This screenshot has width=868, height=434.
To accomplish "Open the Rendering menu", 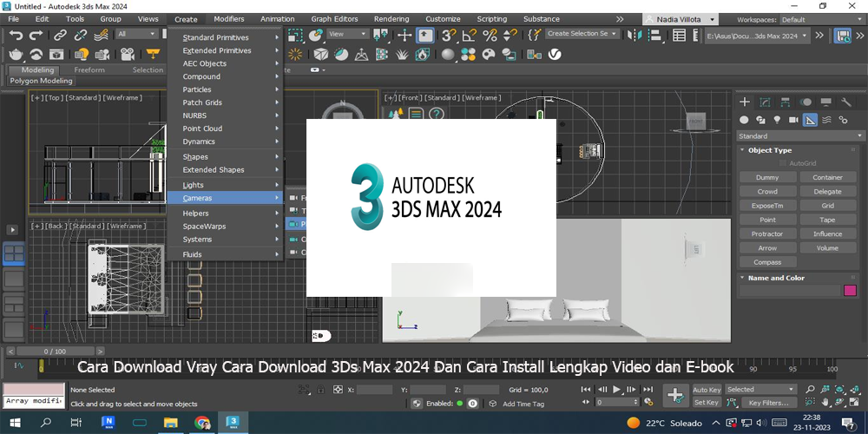I will [x=391, y=19].
